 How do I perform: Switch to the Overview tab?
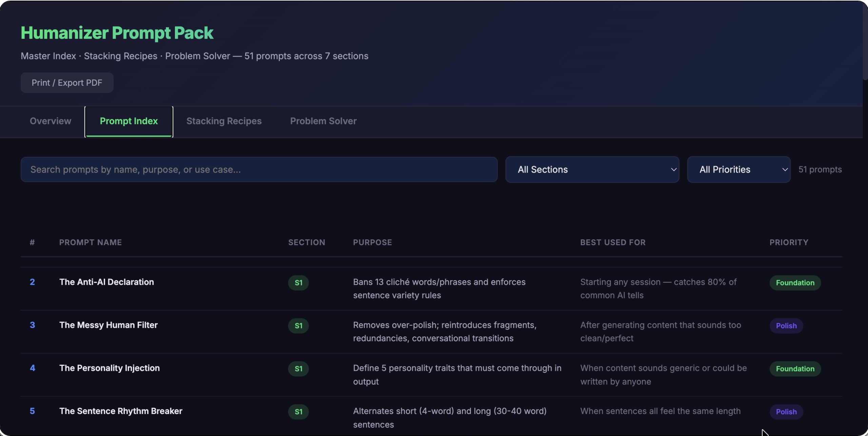tap(51, 121)
